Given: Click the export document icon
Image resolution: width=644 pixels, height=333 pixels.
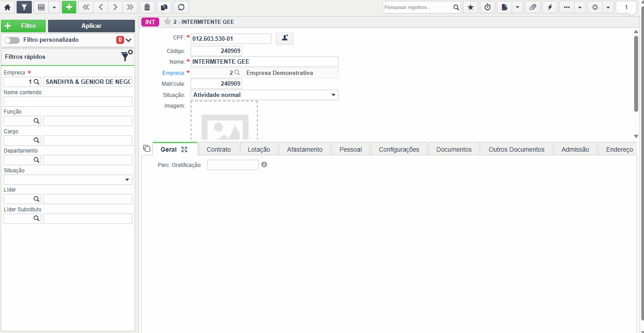Looking at the screenshot, I should (505, 7).
